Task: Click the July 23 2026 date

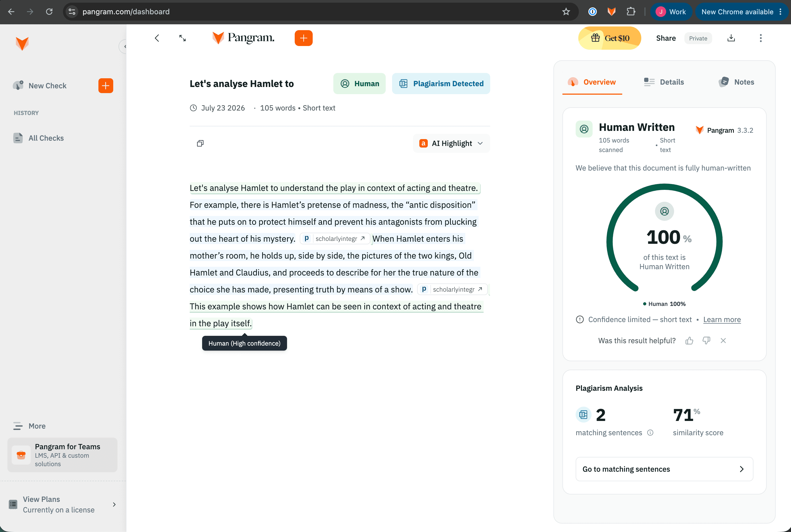Action: [223, 108]
